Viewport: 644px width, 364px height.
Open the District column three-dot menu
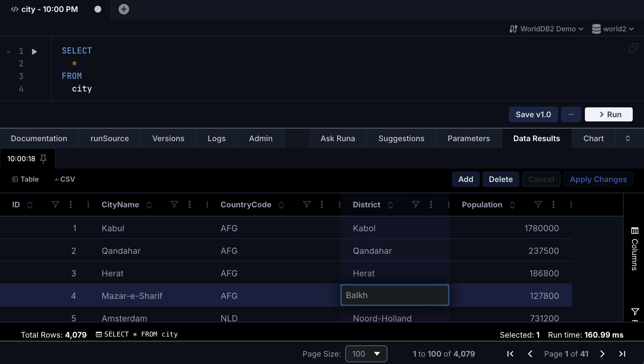tap(431, 205)
